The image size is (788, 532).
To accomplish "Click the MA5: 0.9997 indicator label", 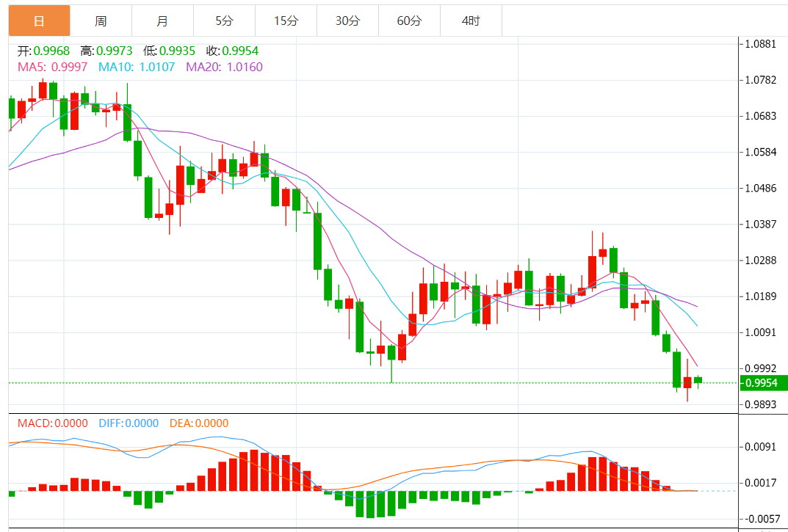I will tap(52, 67).
